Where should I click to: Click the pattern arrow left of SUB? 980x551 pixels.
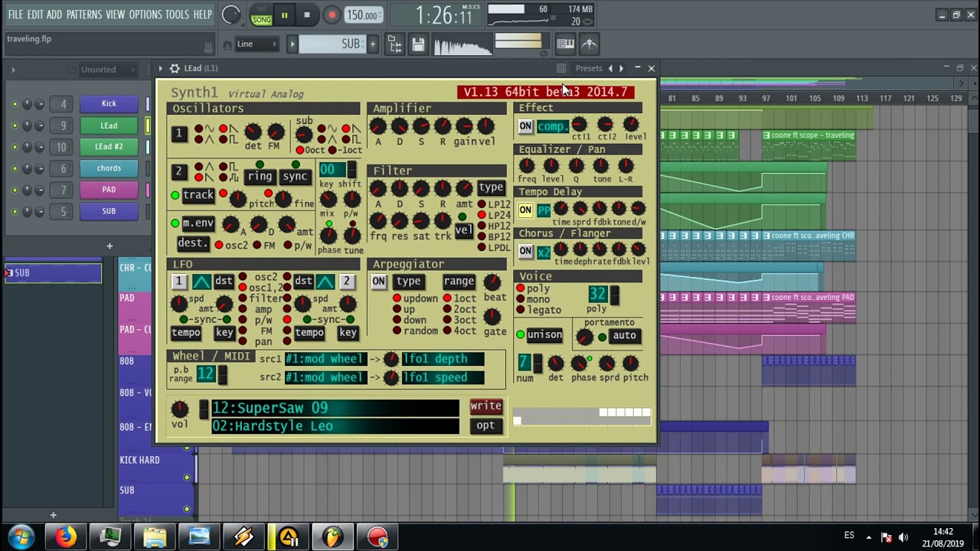coord(292,44)
